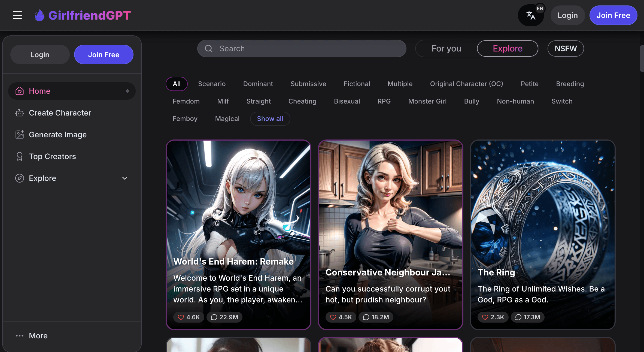Click Join Free button in sidebar
644x352 pixels.
coord(104,54)
